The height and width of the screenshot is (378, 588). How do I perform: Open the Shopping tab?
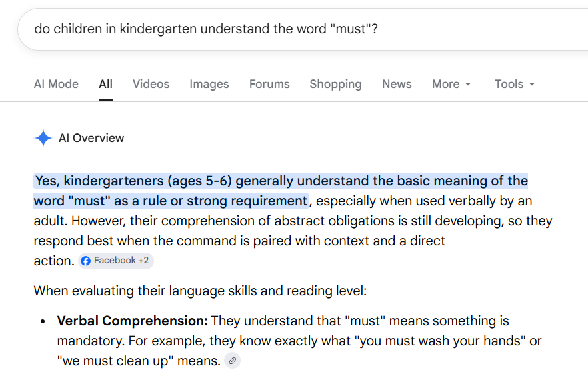tap(335, 84)
